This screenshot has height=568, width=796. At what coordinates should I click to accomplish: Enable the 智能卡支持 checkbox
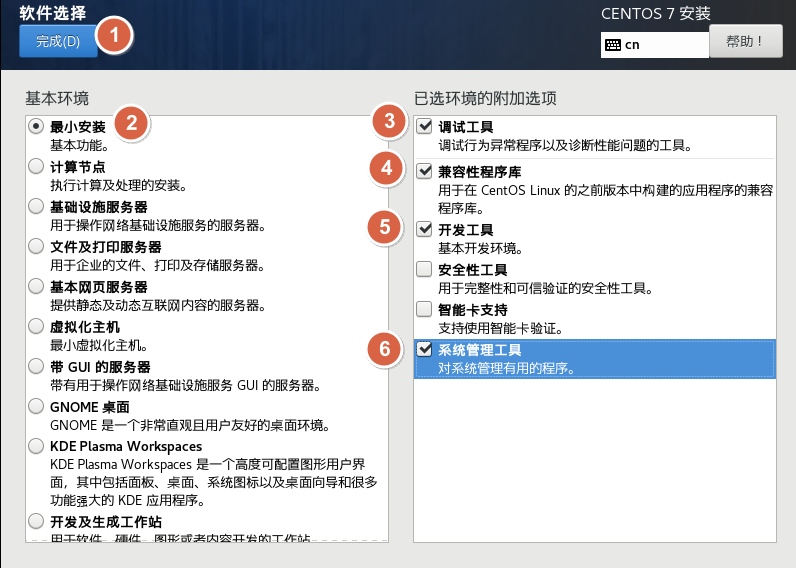click(424, 309)
